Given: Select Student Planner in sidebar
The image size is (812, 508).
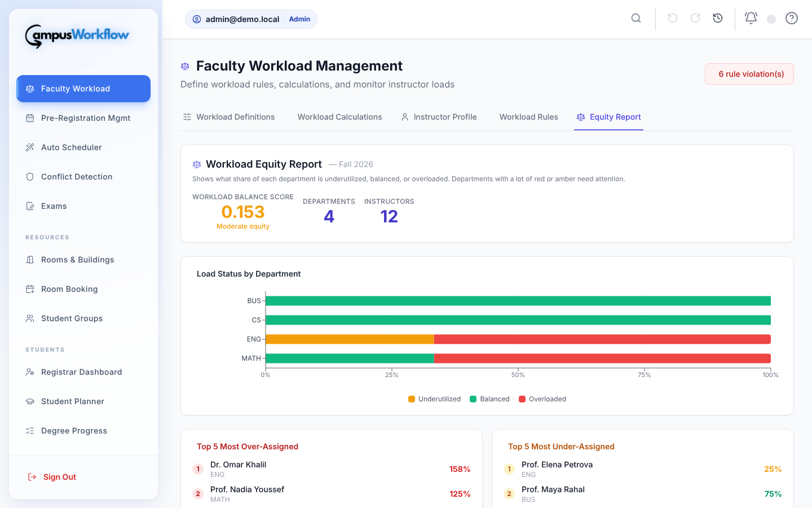Looking at the screenshot, I should click(x=83, y=401).
